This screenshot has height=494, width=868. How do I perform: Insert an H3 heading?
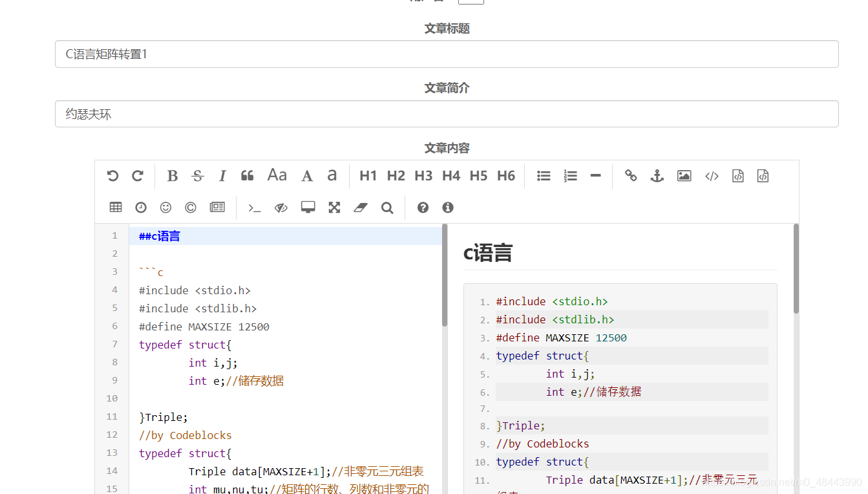tap(423, 176)
